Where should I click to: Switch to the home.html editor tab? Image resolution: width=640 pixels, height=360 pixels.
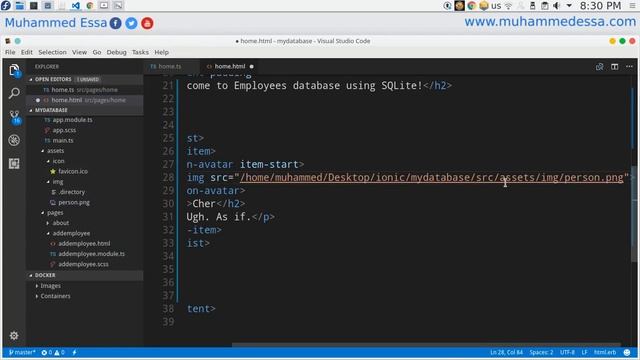point(230,67)
